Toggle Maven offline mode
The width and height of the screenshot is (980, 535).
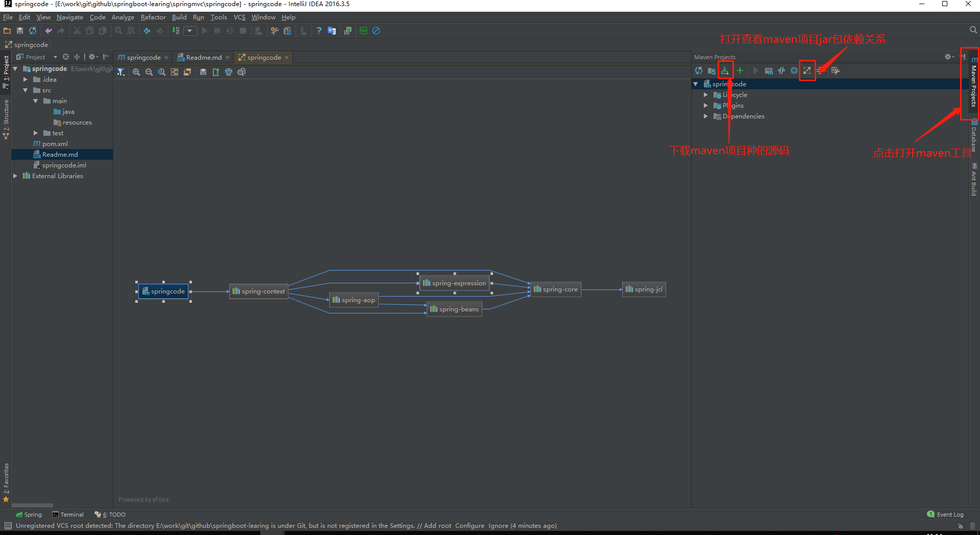tap(781, 70)
